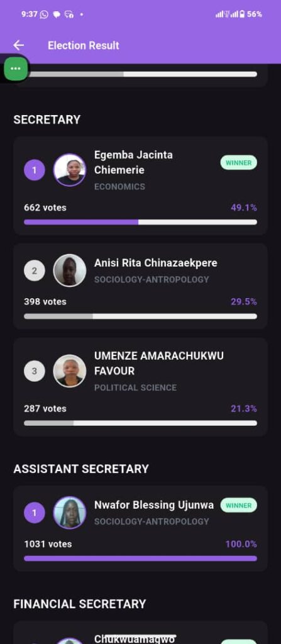Tap the WINNER badge beside Egemba Jacinta
The width and height of the screenshot is (281, 644).
[239, 163]
